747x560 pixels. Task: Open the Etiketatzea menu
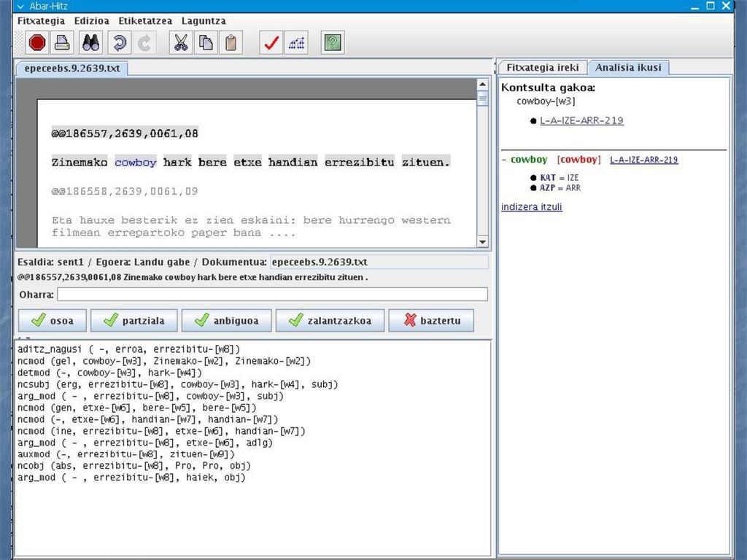pyautogui.click(x=145, y=21)
